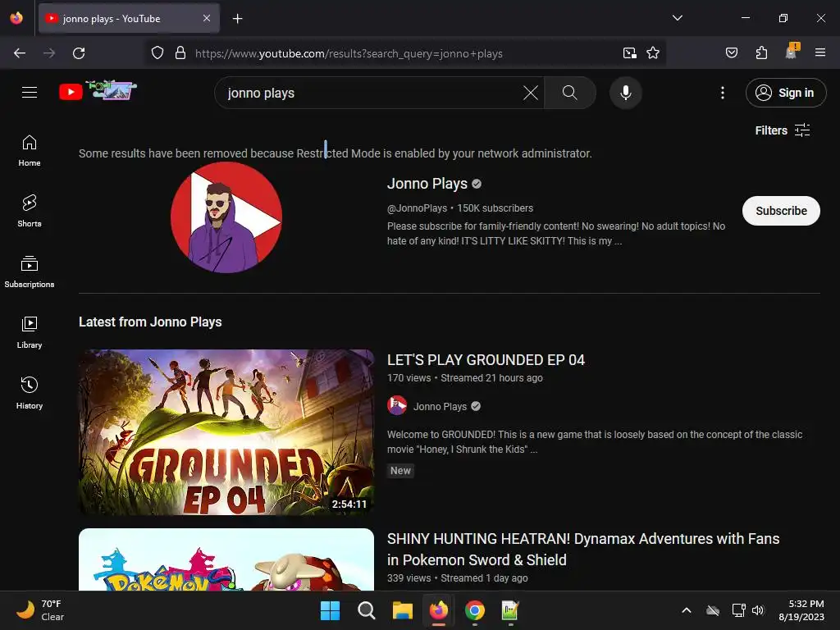Close the jonno plays - YouTube tab
This screenshot has width=840, height=630.
click(207, 18)
